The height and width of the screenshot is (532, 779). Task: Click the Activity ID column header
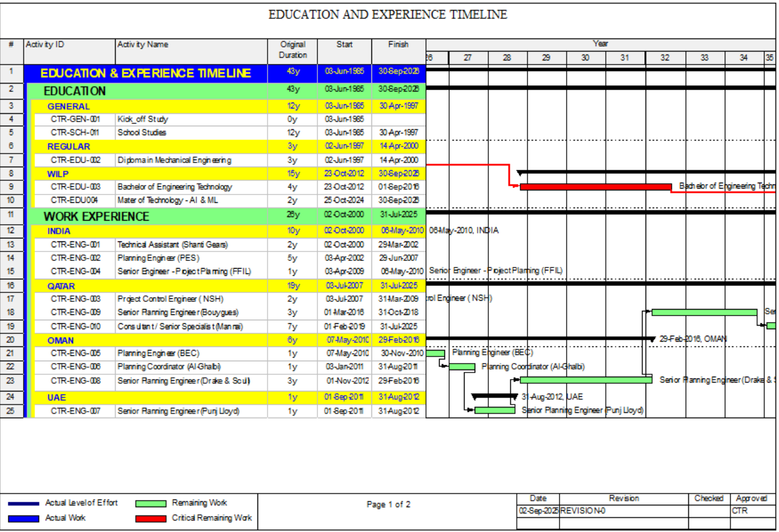pos(69,51)
